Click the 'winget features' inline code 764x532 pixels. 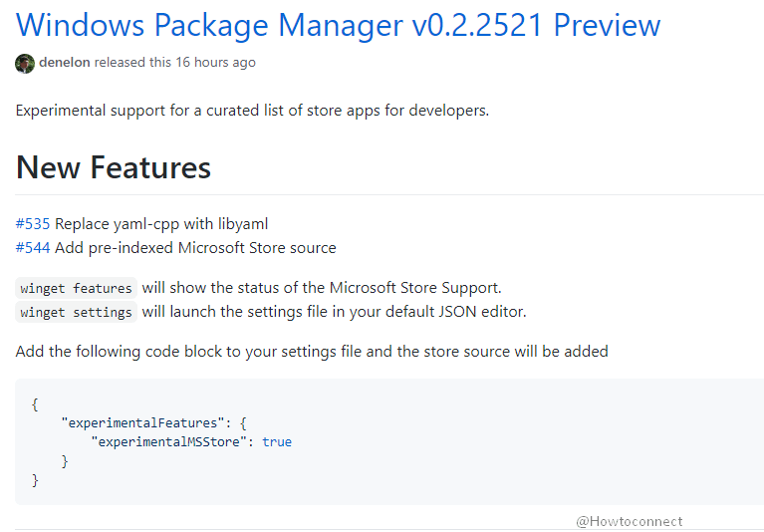click(x=76, y=288)
